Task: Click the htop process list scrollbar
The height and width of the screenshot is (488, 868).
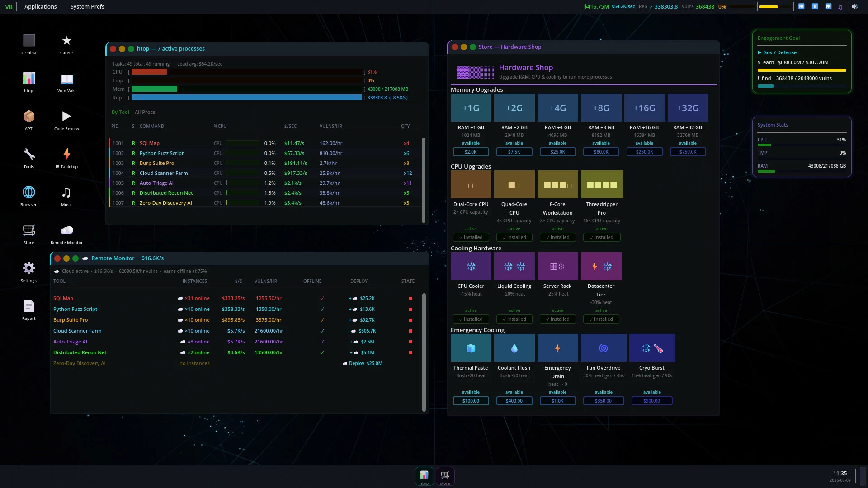Action: [x=424, y=180]
